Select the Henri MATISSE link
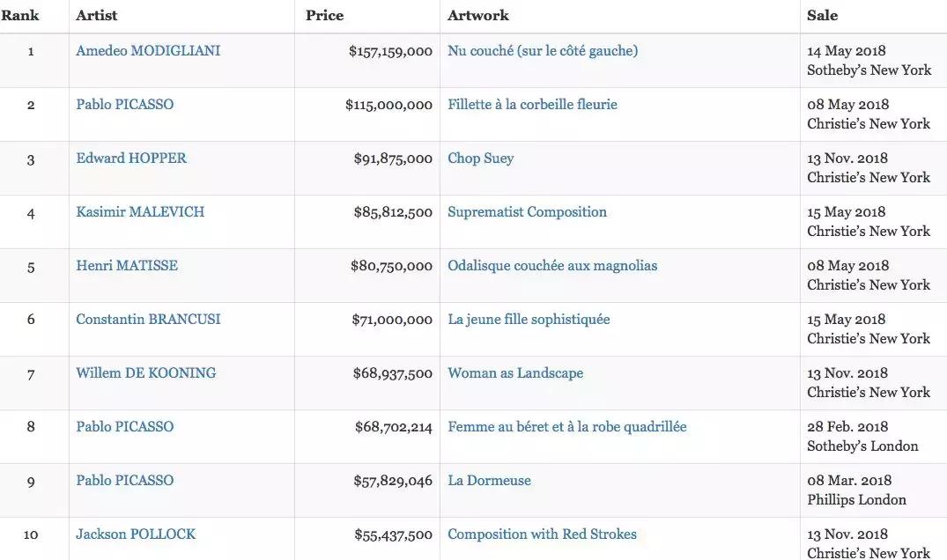 (x=127, y=266)
